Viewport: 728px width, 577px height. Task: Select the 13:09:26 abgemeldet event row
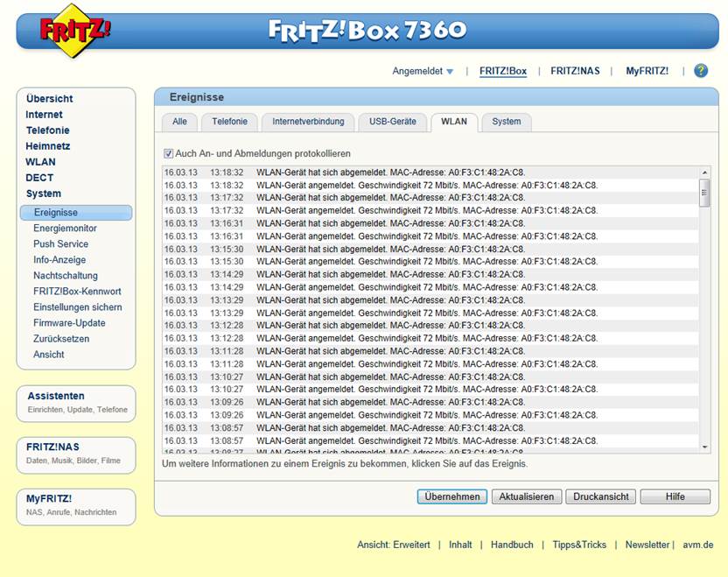(430, 402)
